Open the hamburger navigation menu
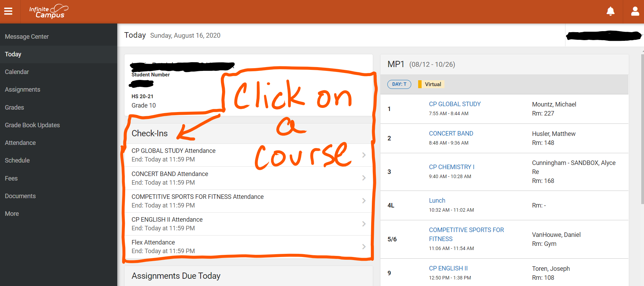Viewport: 644px width, 286px height. tap(8, 11)
